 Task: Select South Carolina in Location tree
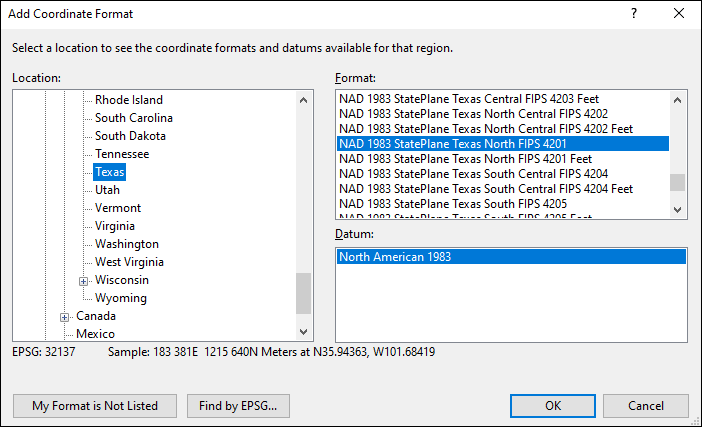pos(133,118)
